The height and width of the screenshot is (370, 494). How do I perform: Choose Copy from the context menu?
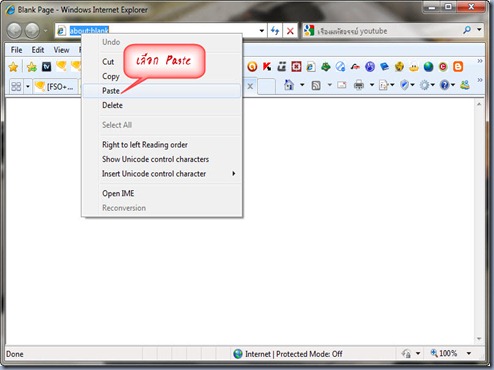click(x=161, y=76)
